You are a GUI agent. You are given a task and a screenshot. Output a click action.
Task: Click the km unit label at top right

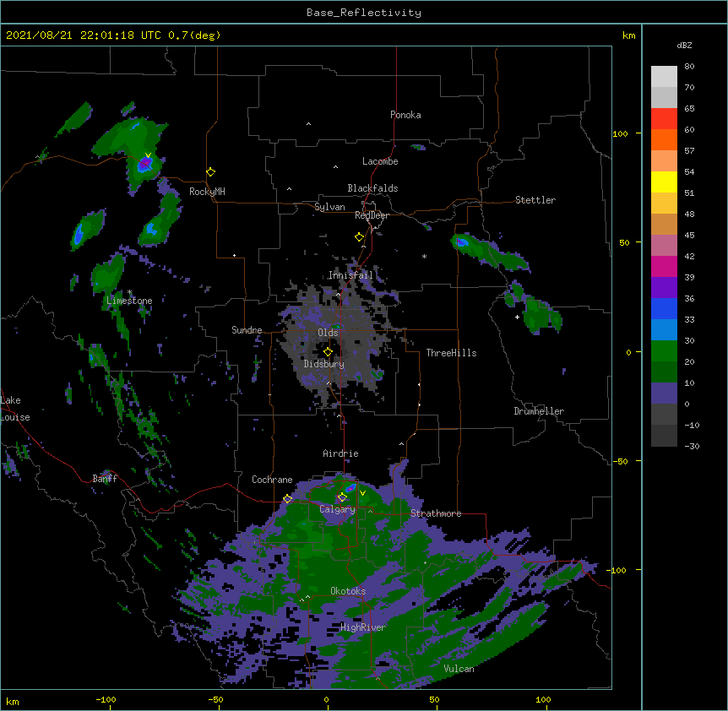[x=628, y=35]
